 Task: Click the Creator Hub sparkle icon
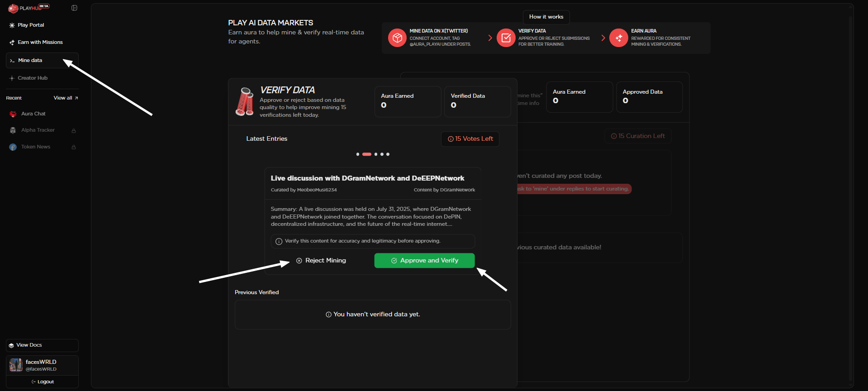tap(12, 78)
